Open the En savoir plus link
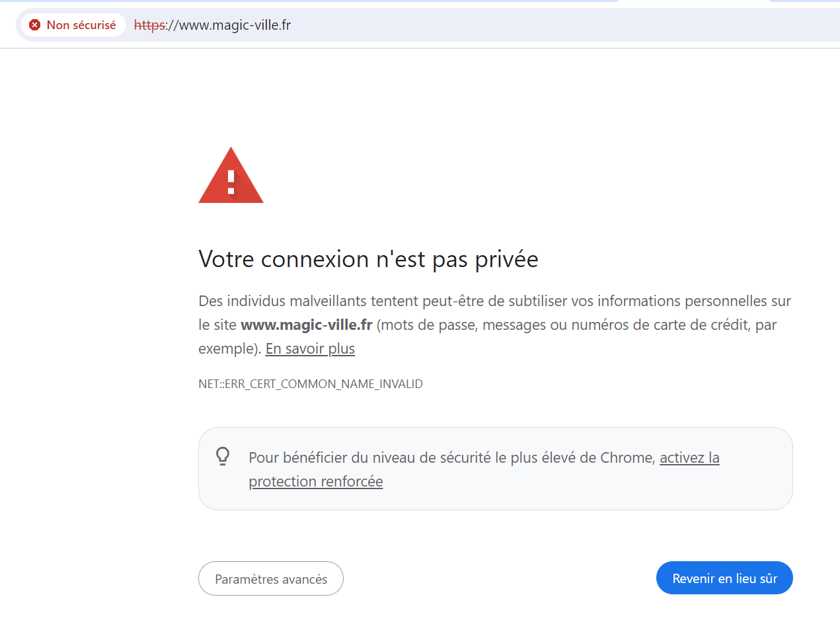 tap(310, 348)
